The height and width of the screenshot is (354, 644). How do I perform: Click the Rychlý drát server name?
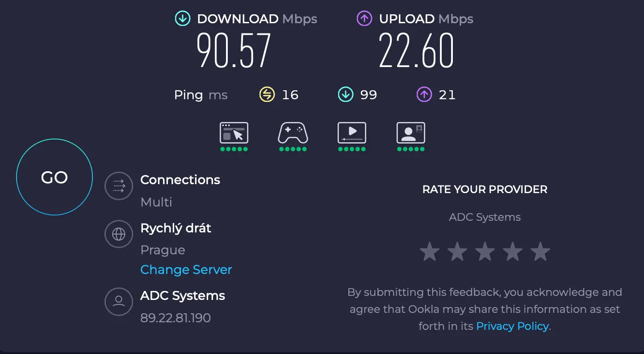176,228
